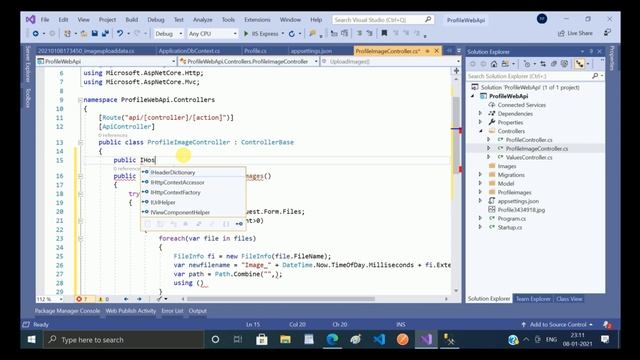Click the pending changes filter icon

pos(527,64)
